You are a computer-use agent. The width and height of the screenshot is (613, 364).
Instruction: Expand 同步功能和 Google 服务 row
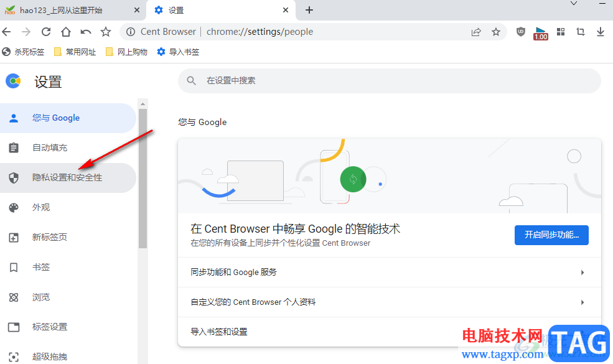[390, 273]
